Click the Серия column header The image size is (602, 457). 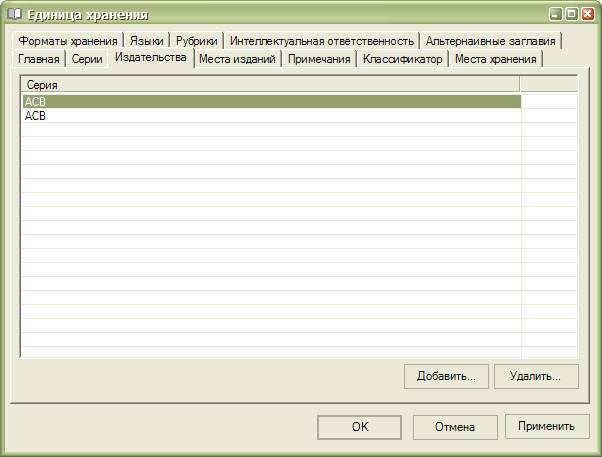270,85
